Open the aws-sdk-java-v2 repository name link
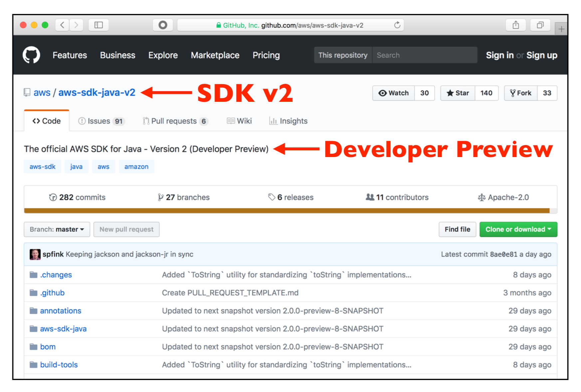The width and height of the screenshot is (581, 392). [97, 92]
